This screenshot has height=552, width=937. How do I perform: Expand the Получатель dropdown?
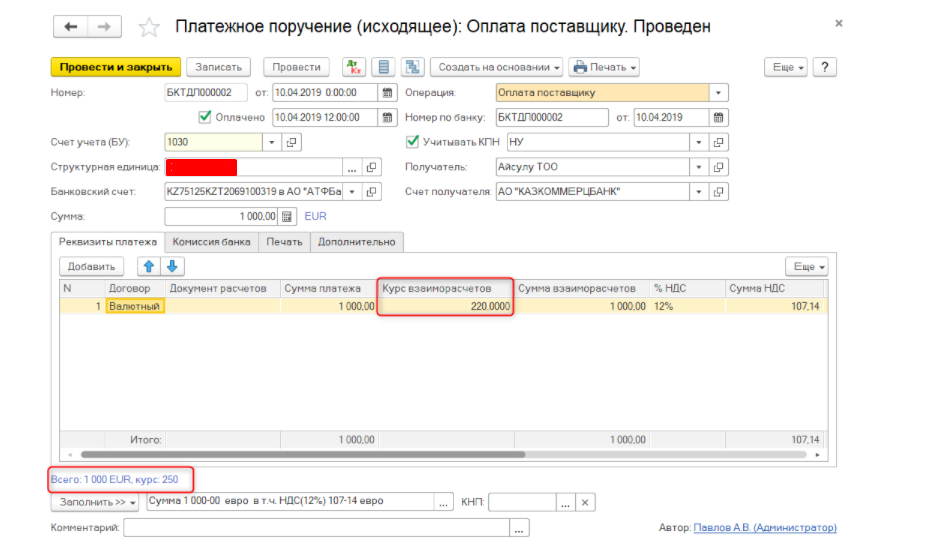698,167
